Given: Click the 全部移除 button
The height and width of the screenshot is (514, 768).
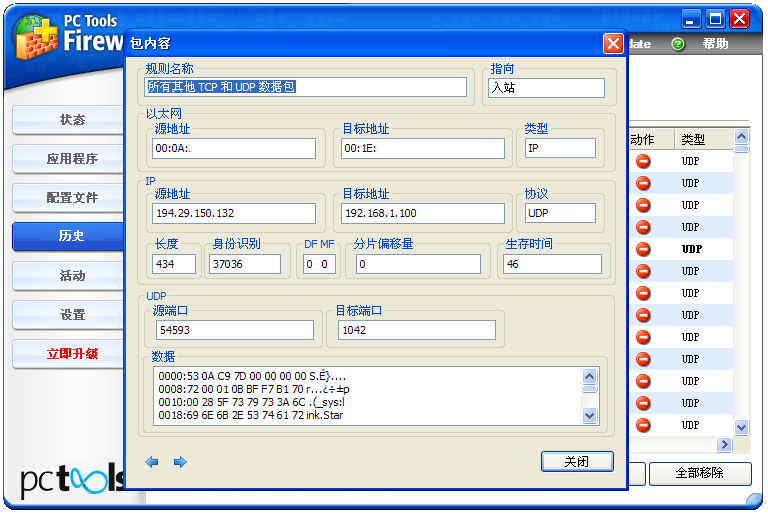Looking at the screenshot, I should coord(699,473).
